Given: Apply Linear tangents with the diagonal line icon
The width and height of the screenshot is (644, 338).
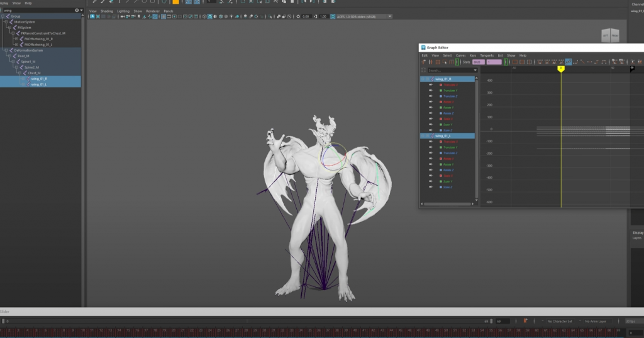Looking at the screenshot, I should 582,62.
